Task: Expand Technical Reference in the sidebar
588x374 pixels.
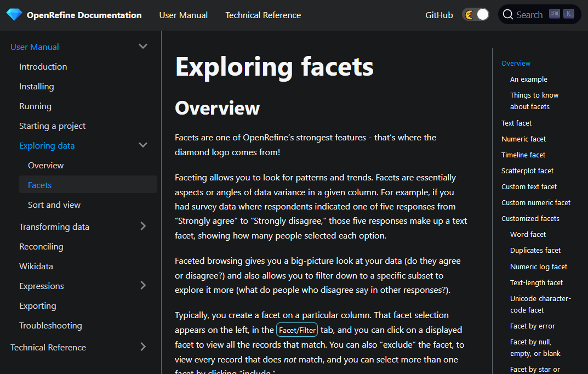Action: click(143, 347)
